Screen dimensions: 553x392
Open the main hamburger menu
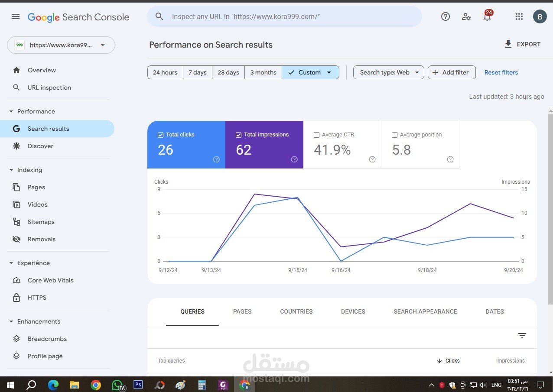[x=16, y=17]
